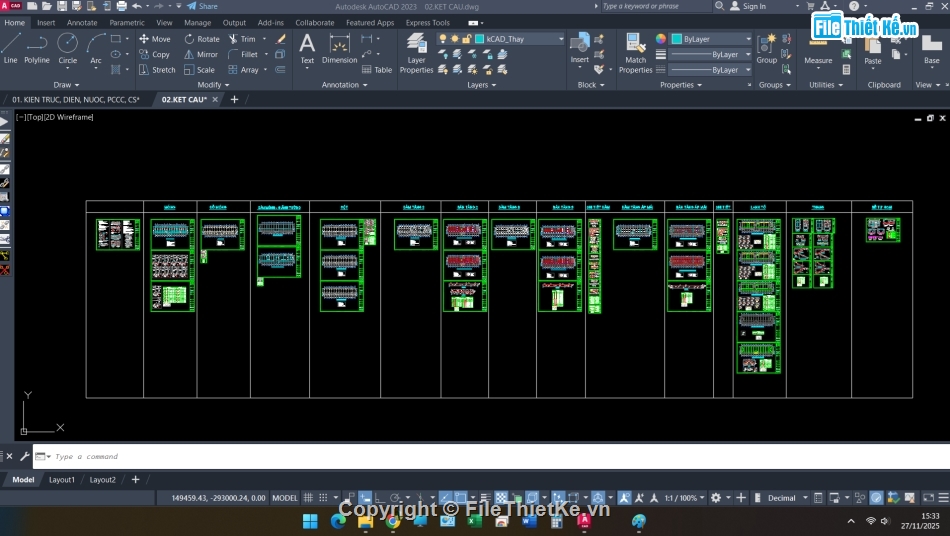Screen dimensions: 950x536
Task: Switch to the 01. KIEN TRUC drawing tab
Action: coord(75,100)
